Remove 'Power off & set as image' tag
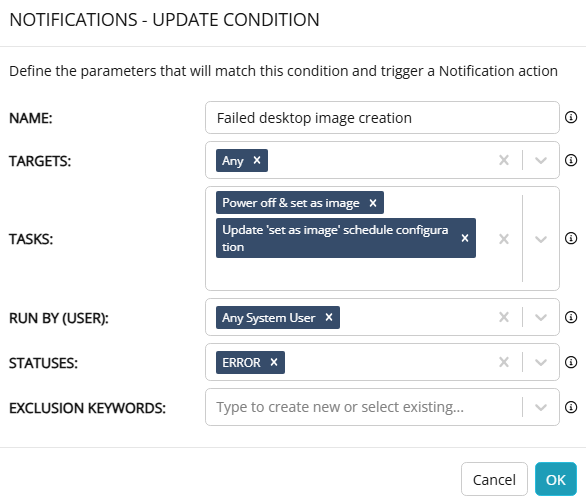 tap(373, 203)
